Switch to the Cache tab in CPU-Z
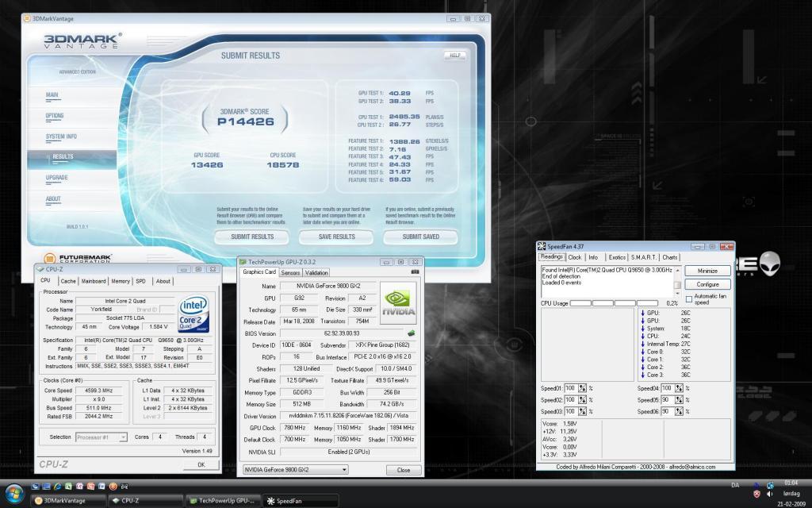 click(68, 281)
